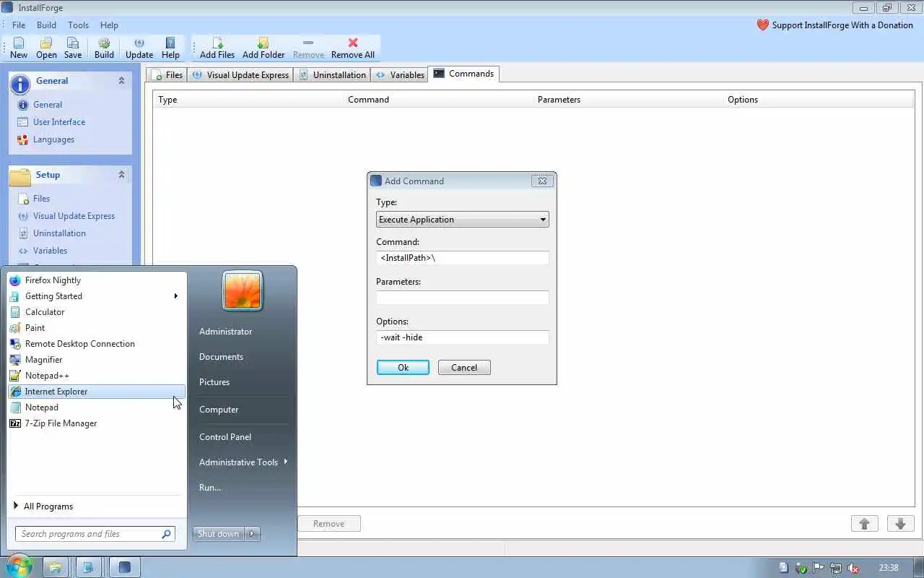Click the InstallForge taskbar button
The height and width of the screenshot is (578, 924).
124,568
